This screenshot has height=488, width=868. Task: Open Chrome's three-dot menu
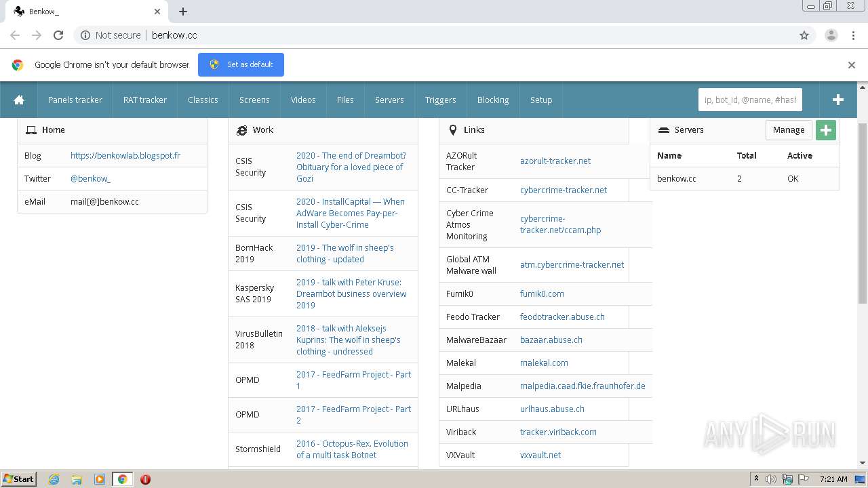[x=853, y=35]
